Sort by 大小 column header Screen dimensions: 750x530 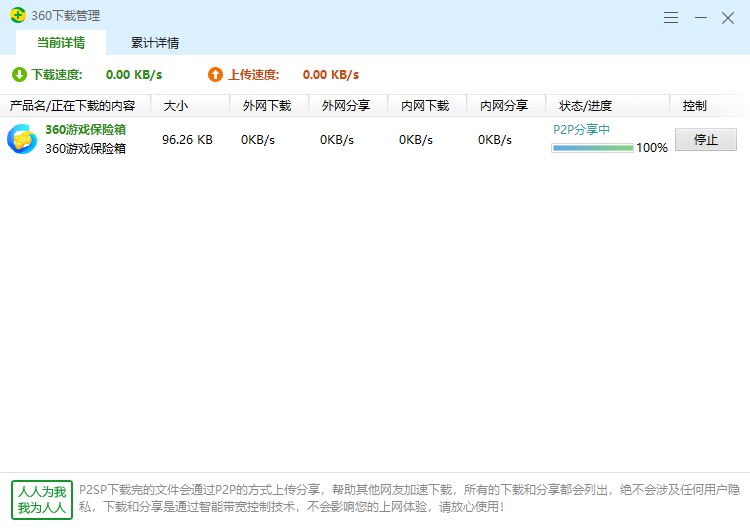pyautogui.click(x=190, y=106)
